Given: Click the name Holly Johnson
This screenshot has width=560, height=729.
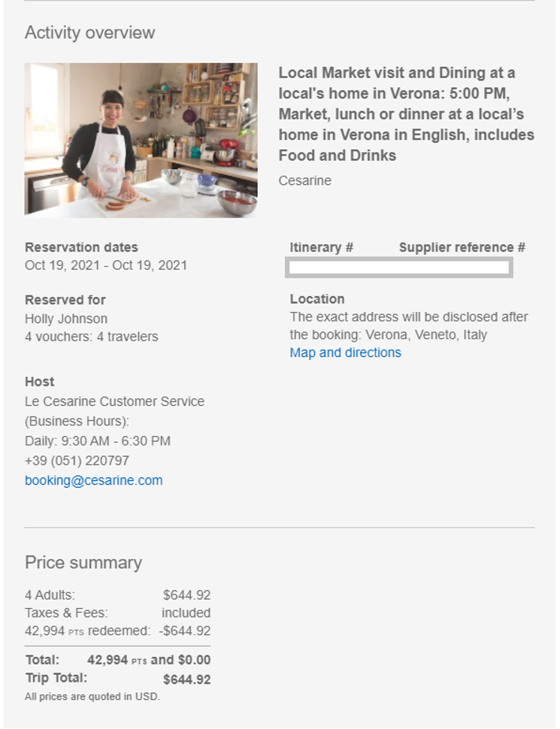Looking at the screenshot, I should (66, 319).
